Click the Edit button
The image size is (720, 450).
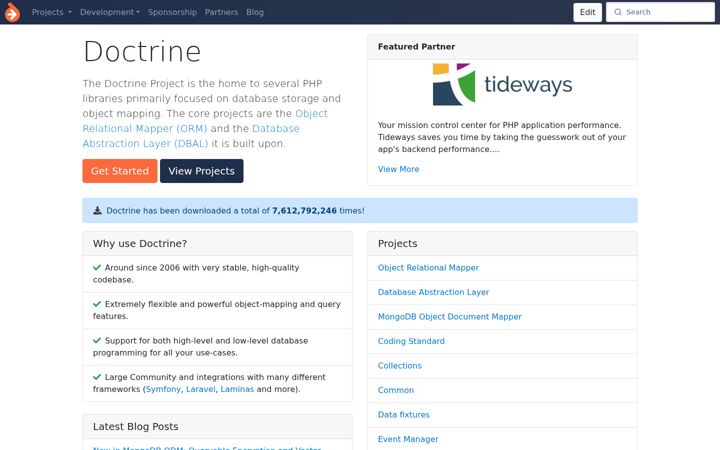(x=587, y=12)
